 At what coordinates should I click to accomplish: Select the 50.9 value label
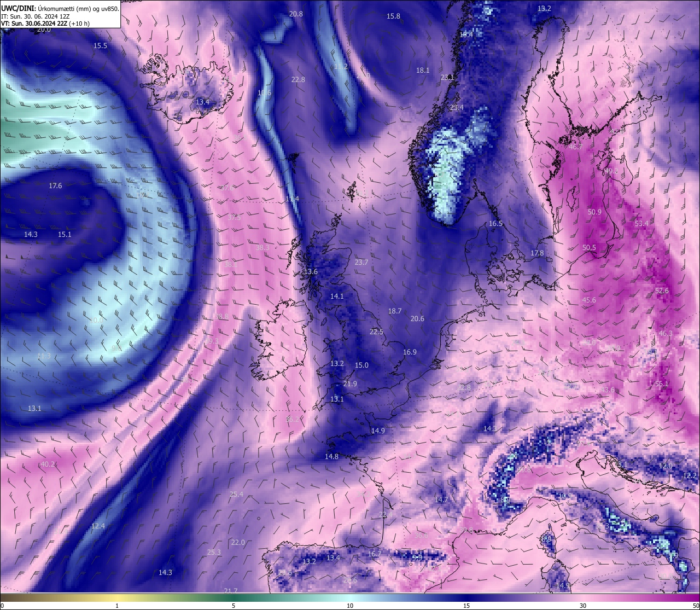tap(594, 212)
